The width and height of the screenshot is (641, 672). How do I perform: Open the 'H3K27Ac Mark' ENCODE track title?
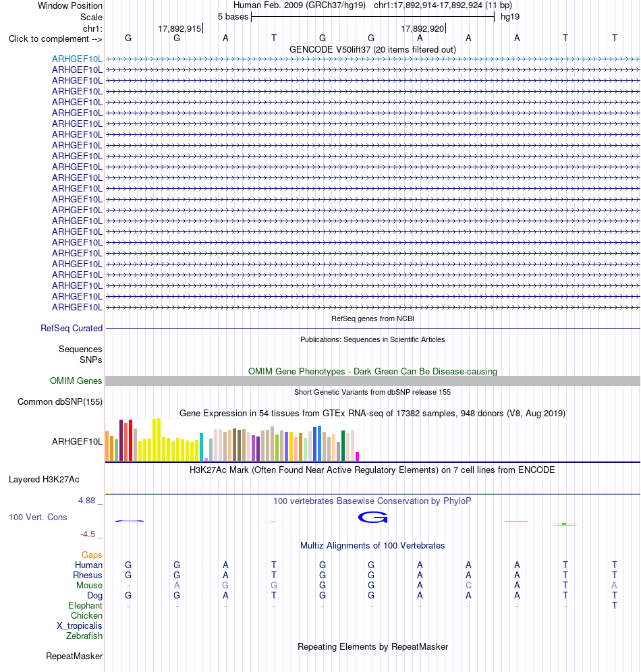coord(372,470)
